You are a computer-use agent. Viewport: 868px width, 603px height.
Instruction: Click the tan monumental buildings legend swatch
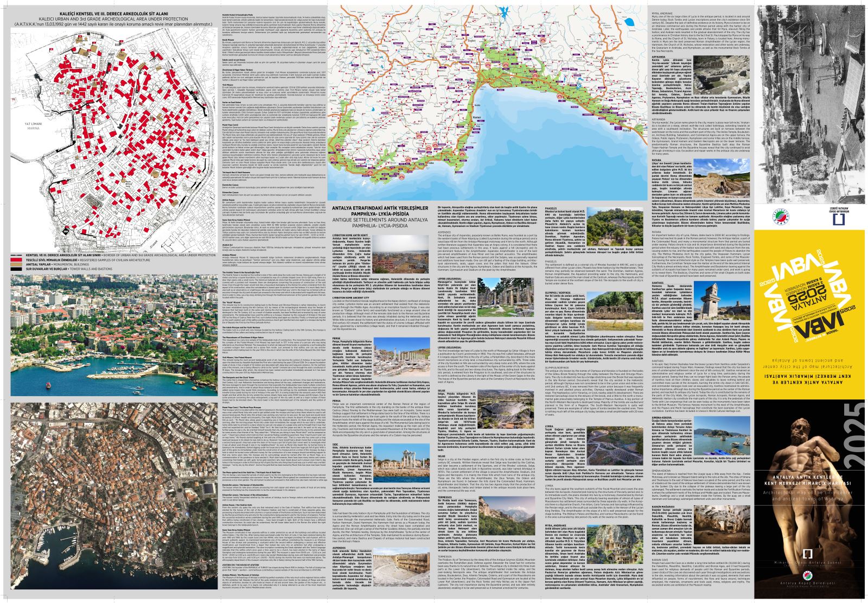(17, 263)
